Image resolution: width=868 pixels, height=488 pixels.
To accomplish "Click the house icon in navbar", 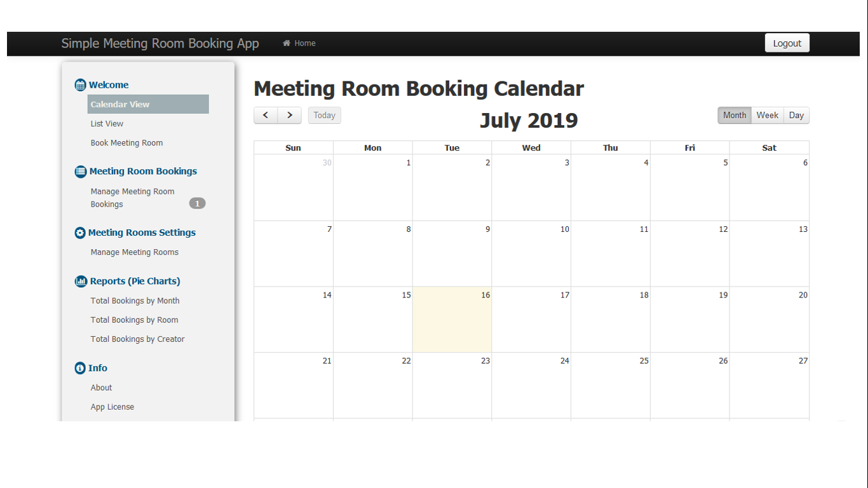I will click(287, 43).
